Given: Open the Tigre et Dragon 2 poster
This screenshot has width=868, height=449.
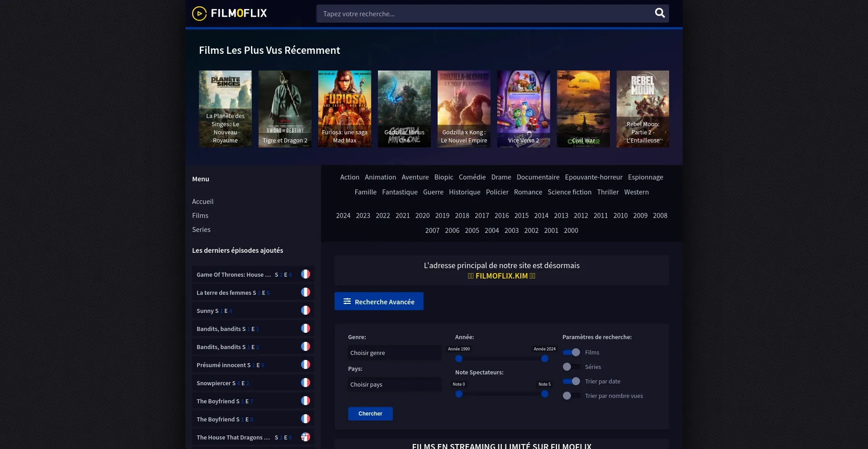Looking at the screenshot, I should (285, 109).
